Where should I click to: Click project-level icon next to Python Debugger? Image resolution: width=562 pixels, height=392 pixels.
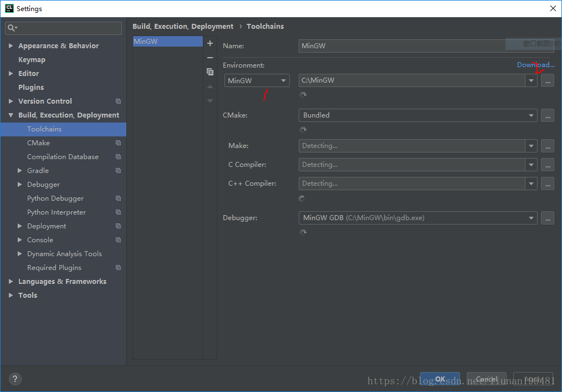point(118,198)
